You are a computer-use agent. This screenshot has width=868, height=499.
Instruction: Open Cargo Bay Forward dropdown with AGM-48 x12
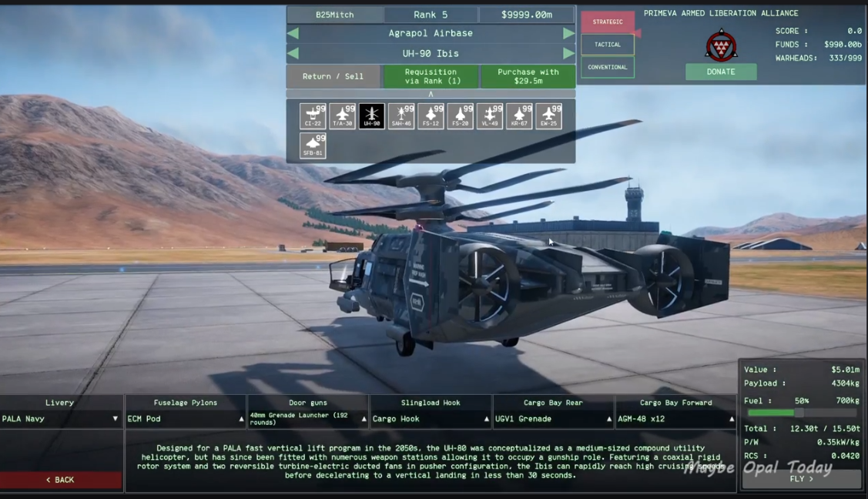(x=676, y=419)
